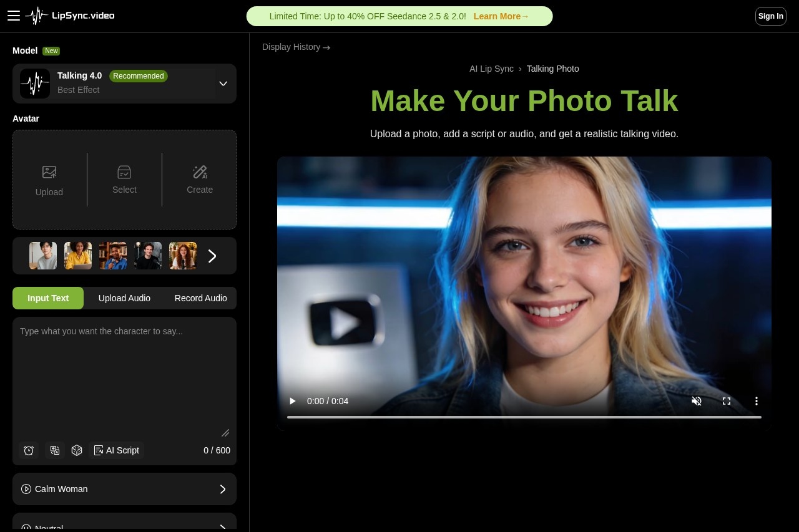
Task: Click the LipSync.video logo
Action: 70,16
